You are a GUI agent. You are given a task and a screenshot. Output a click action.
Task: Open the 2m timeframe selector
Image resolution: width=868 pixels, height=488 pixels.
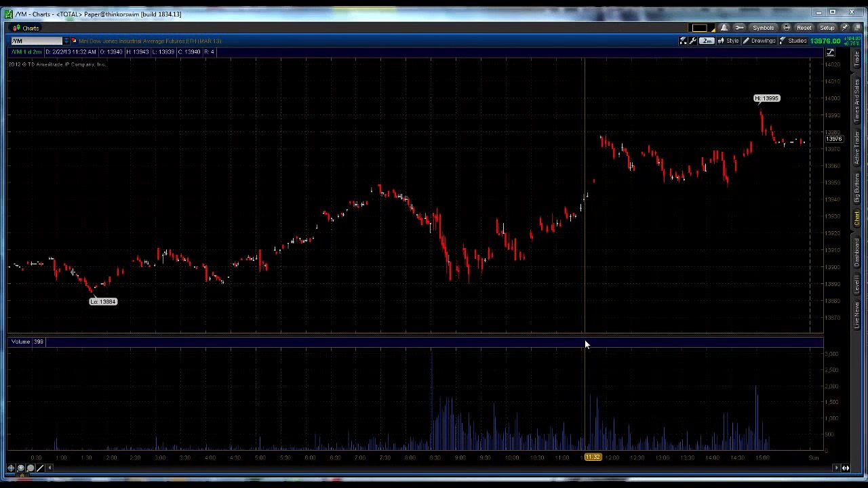706,41
